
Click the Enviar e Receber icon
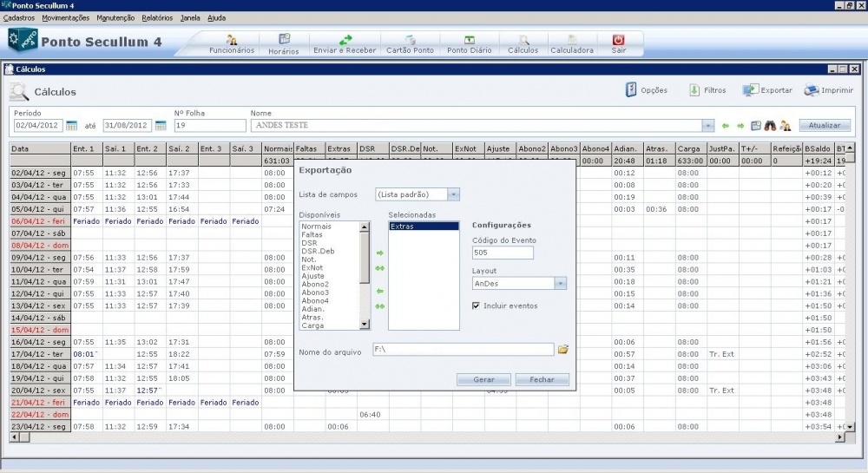345,43
